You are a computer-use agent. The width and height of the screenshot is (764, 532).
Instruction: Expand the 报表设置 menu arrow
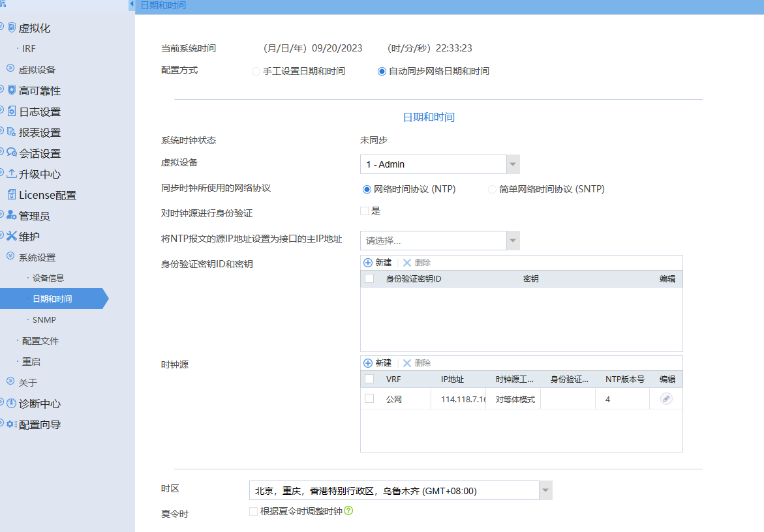point(1,131)
